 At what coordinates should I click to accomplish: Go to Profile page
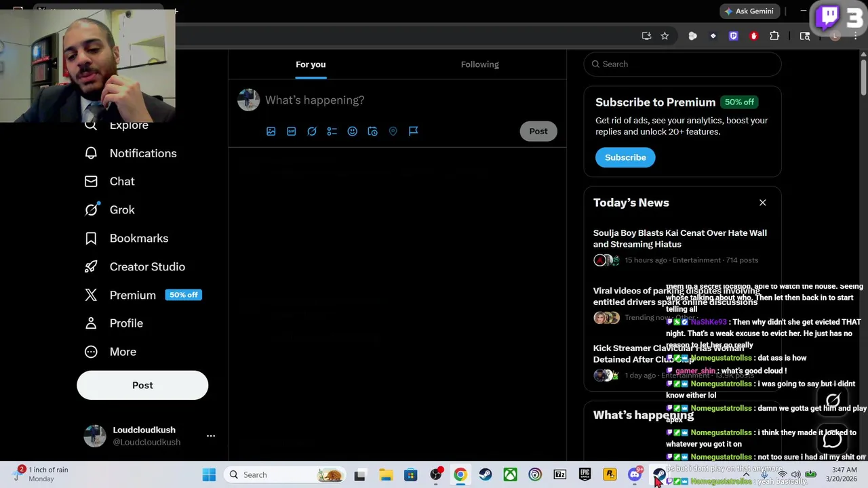tap(113, 323)
